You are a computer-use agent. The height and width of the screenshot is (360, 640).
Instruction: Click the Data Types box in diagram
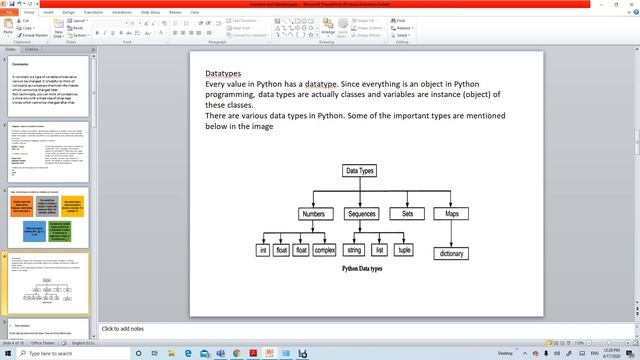click(x=360, y=171)
